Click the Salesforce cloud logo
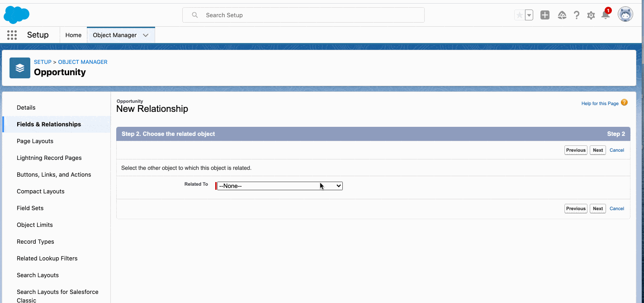Screen dimensions: 644x303 pyautogui.click(x=16, y=15)
